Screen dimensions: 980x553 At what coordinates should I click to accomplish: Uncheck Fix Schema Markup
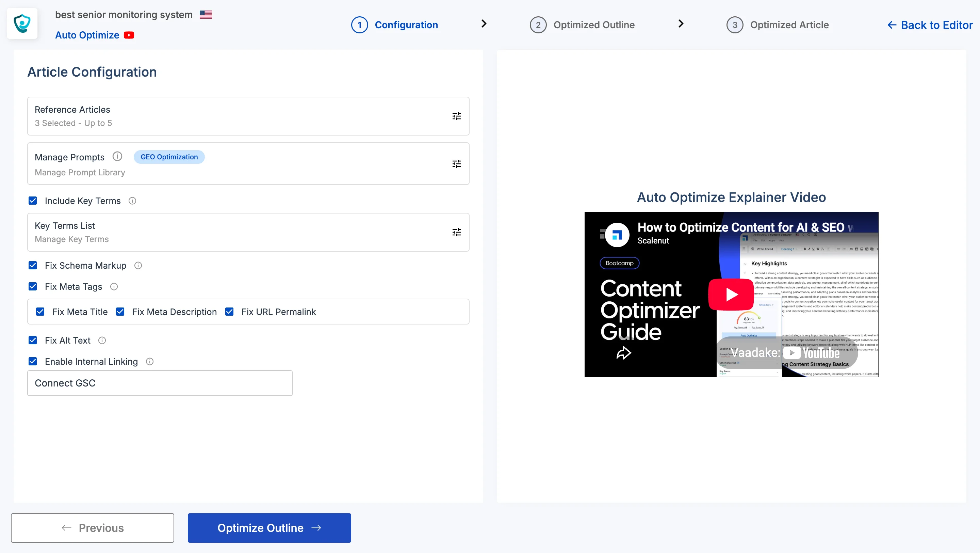[x=33, y=265]
